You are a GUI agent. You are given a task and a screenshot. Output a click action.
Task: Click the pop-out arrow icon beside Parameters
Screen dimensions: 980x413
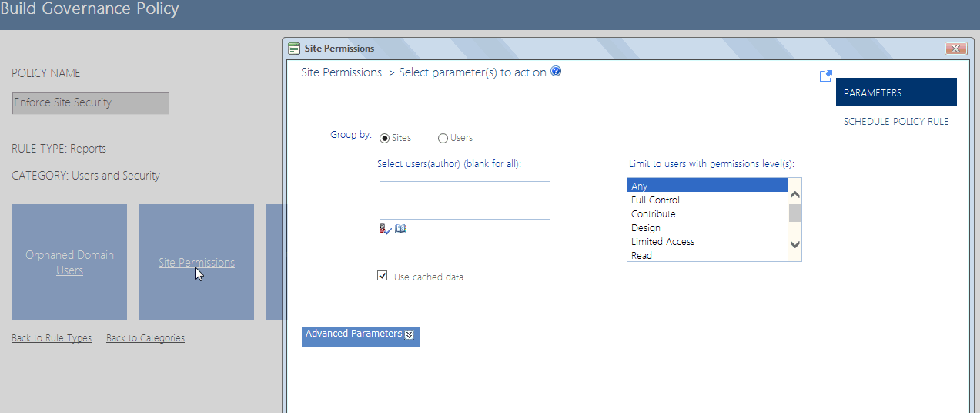[x=826, y=76]
